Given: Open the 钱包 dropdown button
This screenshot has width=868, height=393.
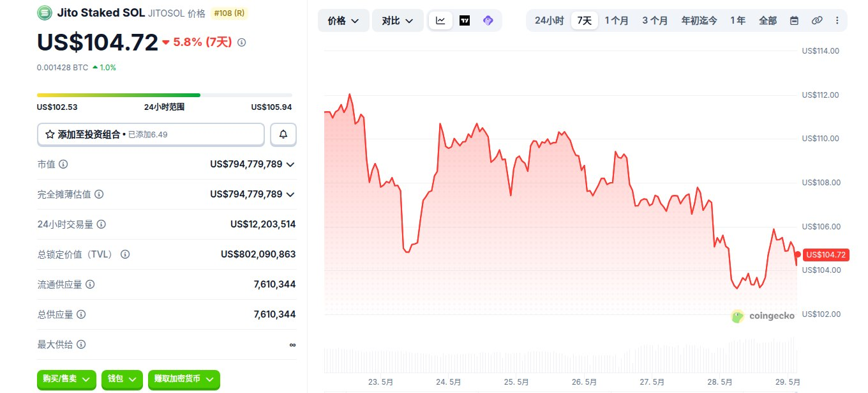Looking at the screenshot, I should [x=121, y=379].
